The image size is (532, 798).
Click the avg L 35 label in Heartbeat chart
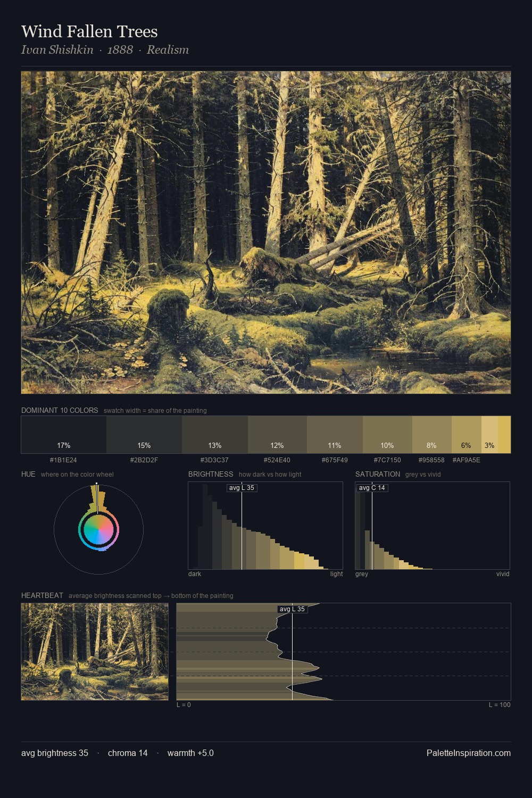coord(292,609)
